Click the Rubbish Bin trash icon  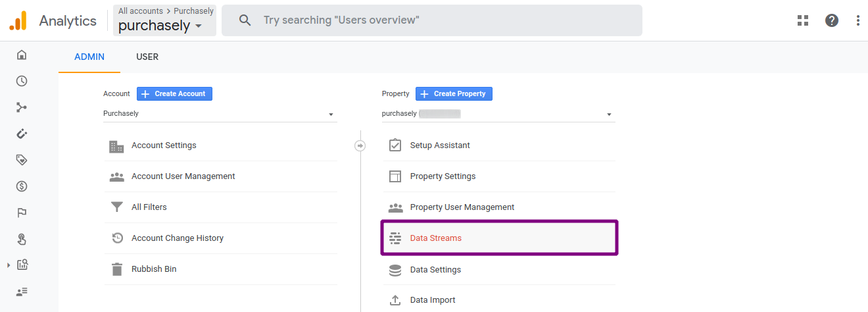pos(116,269)
